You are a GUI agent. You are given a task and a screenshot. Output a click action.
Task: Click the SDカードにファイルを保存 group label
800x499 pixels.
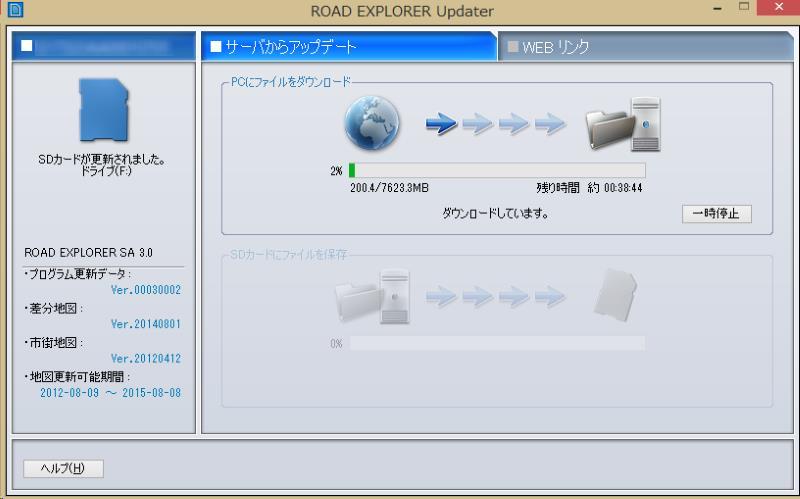pyautogui.click(x=289, y=254)
